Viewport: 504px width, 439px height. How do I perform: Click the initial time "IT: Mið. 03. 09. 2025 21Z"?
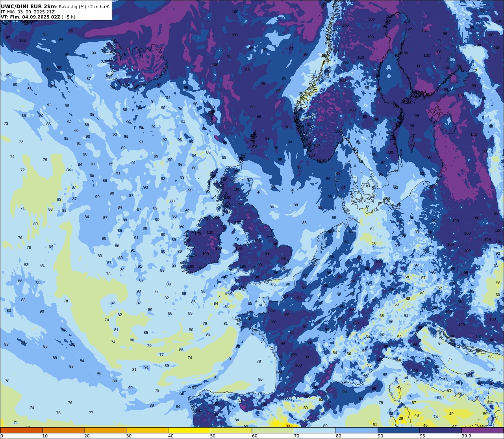(x=28, y=12)
